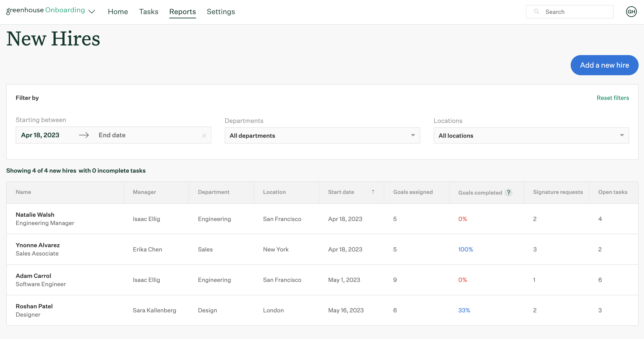Click Adam Carrol's 6 open tasks

[x=600, y=280]
